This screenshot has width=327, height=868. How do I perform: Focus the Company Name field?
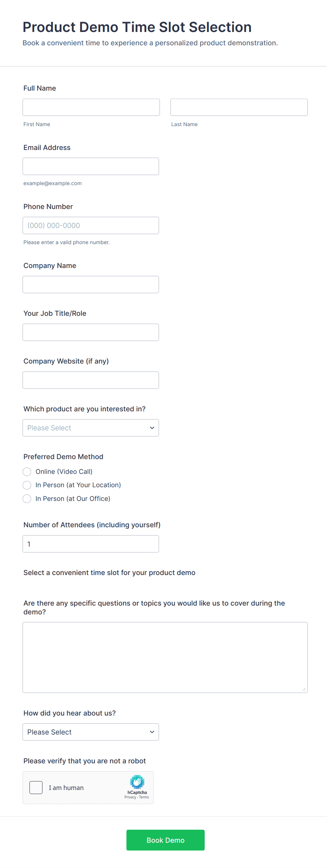point(91,285)
